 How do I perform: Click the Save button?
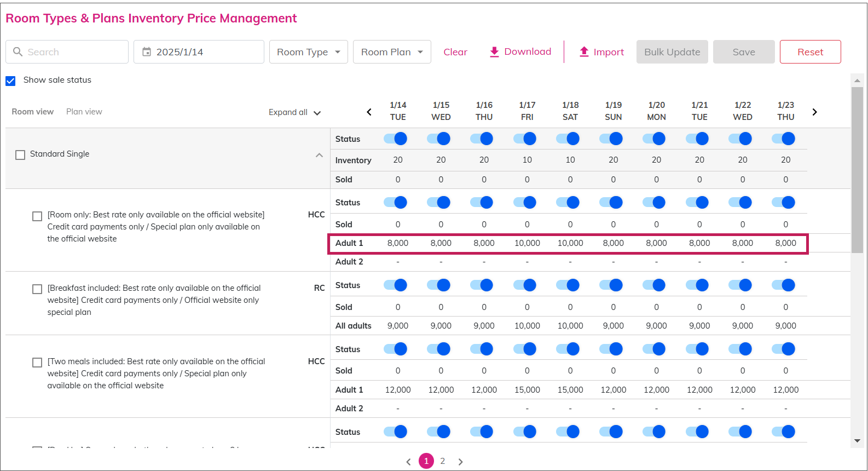[744, 51]
